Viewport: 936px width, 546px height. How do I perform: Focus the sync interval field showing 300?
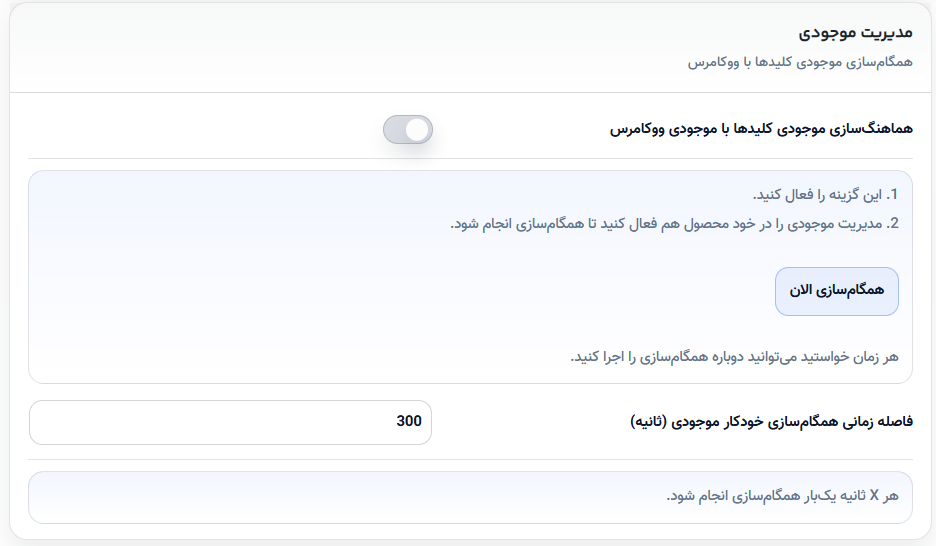pyautogui.click(x=230, y=422)
